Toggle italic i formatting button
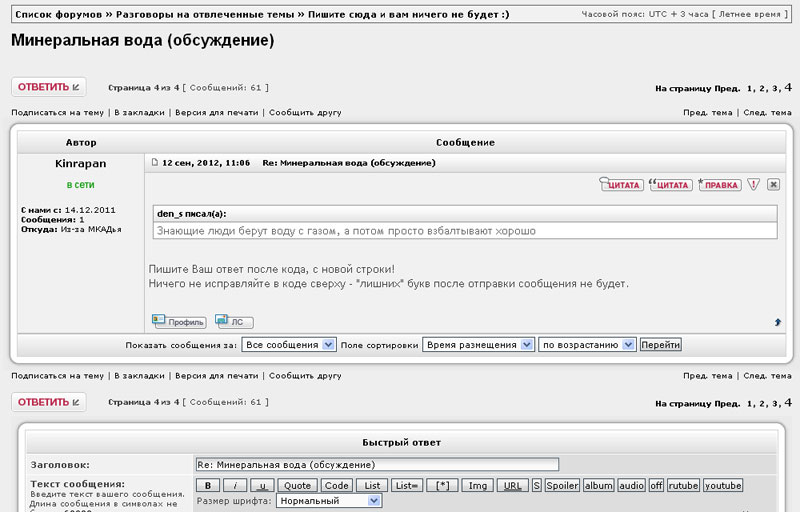This screenshot has width=800, height=512. click(234, 485)
